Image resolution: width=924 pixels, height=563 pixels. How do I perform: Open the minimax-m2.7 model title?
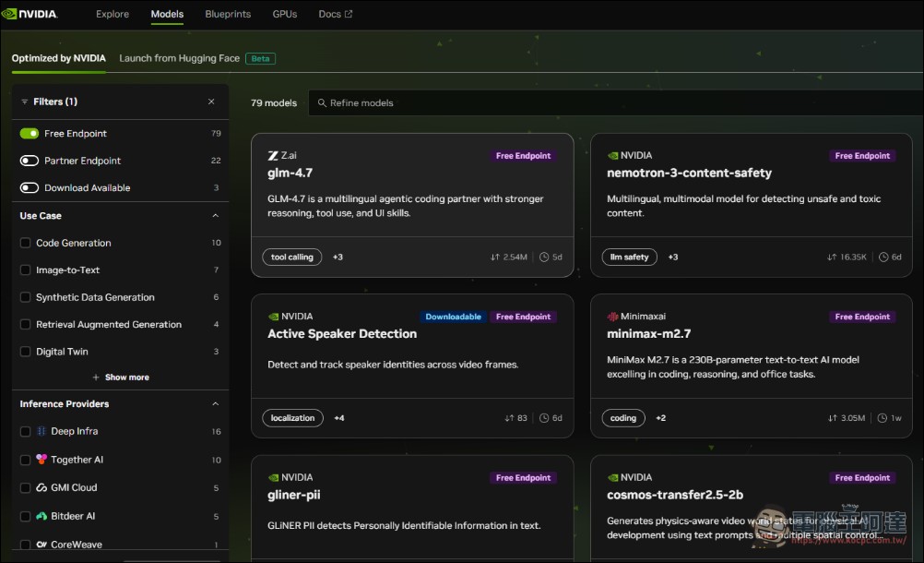pyautogui.click(x=649, y=334)
